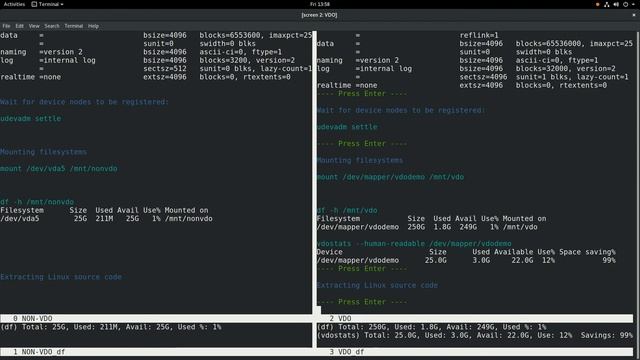
Task: Click the orange recording indicator icon
Action: point(598,4)
